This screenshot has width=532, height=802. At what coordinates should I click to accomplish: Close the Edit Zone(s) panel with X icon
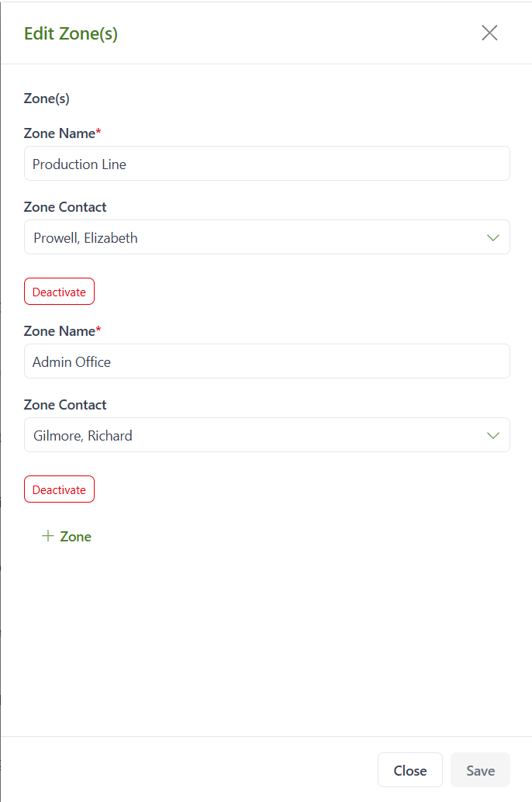click(x=489, y=33)
